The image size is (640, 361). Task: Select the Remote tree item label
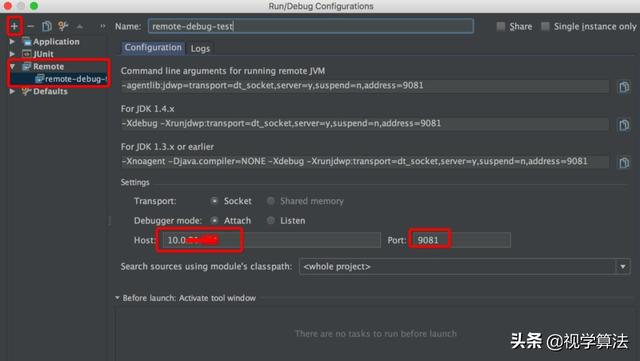[49, 67]
